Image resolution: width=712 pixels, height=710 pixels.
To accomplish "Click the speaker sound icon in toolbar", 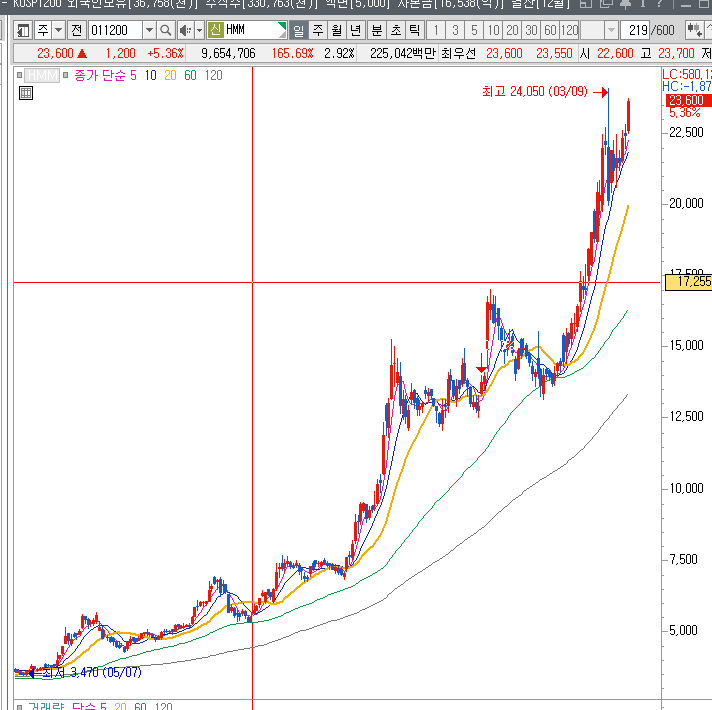I will pos(185,30).
